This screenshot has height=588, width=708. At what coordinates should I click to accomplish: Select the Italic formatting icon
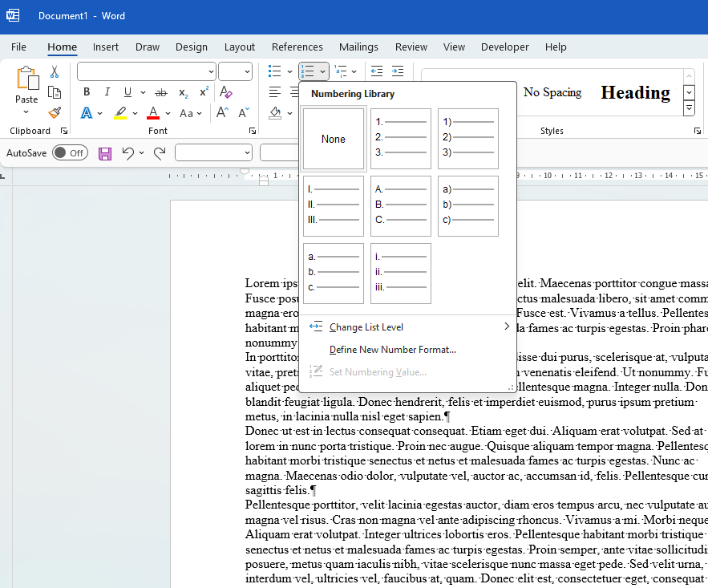click(x=107, y=91)
